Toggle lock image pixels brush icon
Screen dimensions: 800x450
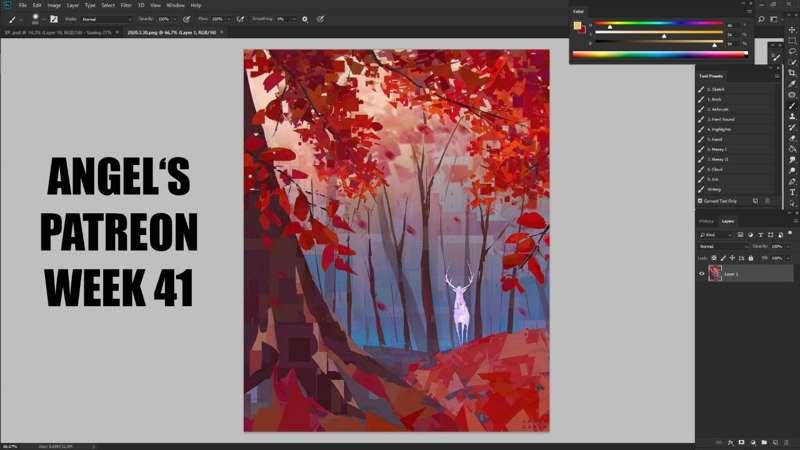[x=723, y=258]
